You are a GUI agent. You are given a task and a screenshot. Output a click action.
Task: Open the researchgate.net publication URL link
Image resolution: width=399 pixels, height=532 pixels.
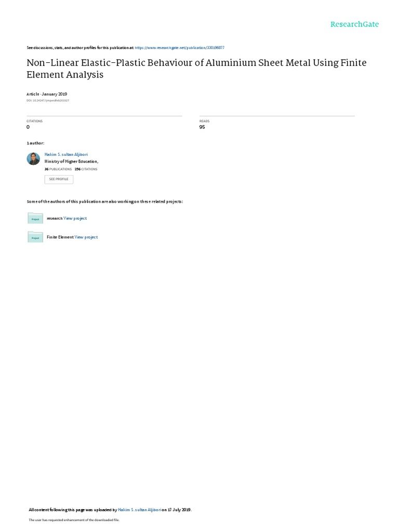(179, 48)
